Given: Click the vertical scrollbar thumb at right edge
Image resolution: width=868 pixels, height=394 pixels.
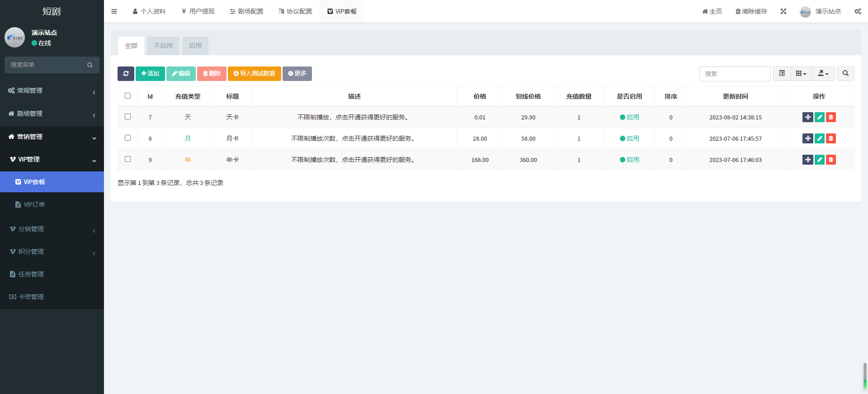Looking at the screenshot, I should tap(865, 375).
